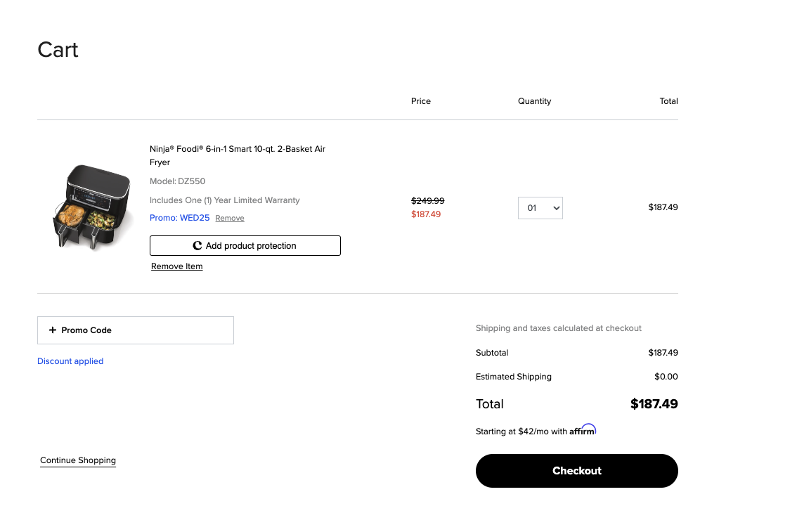Click the red $187.49 sale price
This screenshot has height=532, width=797.
(x=426, y=214)
